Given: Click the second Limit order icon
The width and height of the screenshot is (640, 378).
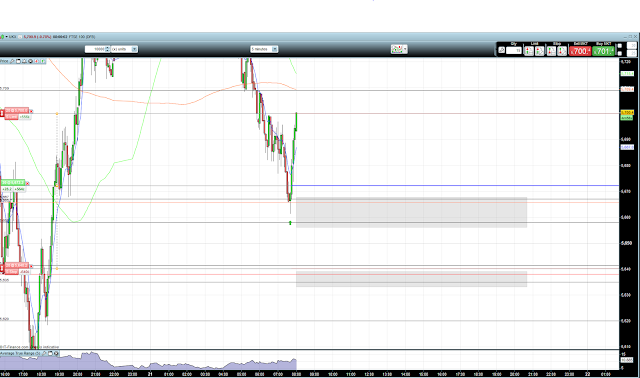Looking at the screenshot, I should (x=539, y=51).
